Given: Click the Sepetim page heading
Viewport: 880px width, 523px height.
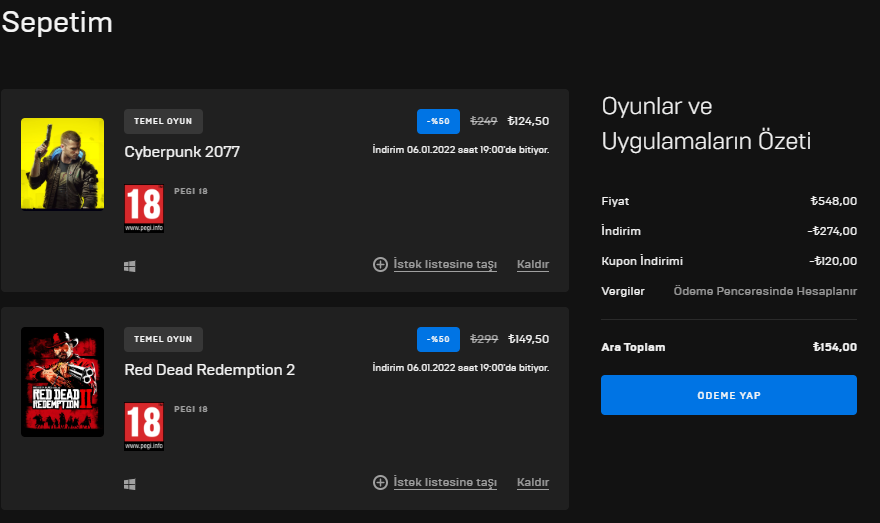Looking at the screenshot, I should 57,23.
